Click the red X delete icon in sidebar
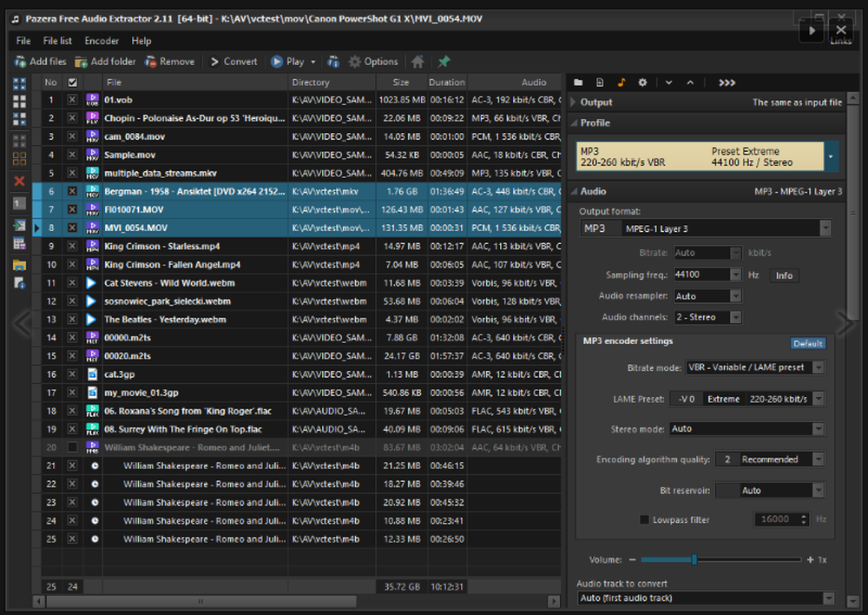868x615 pixels. (x=19, y=182)
